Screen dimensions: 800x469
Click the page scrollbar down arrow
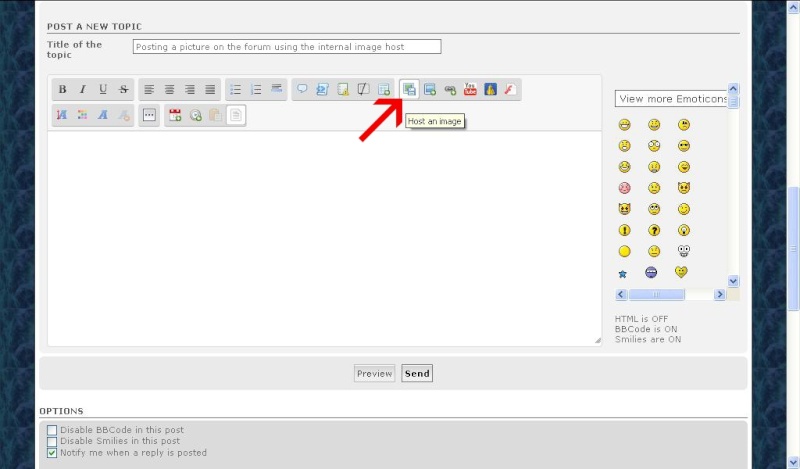pyautogui.click(x=794, y=462)
